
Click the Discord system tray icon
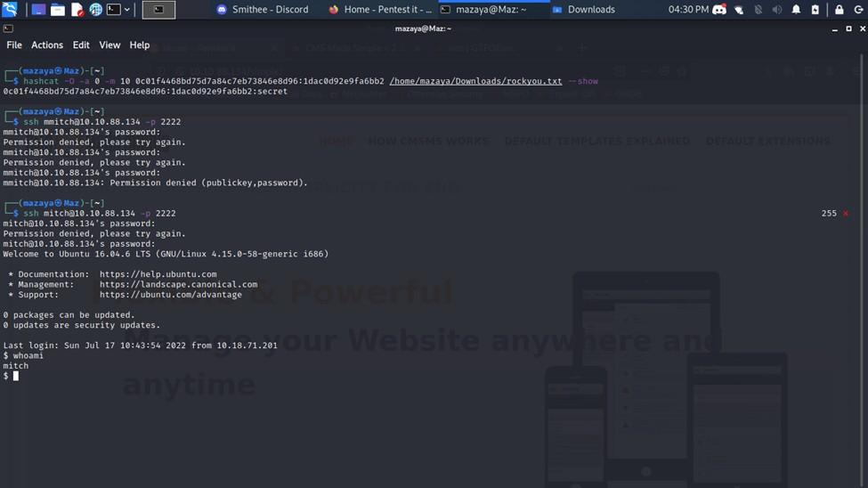tap(719, 10)
